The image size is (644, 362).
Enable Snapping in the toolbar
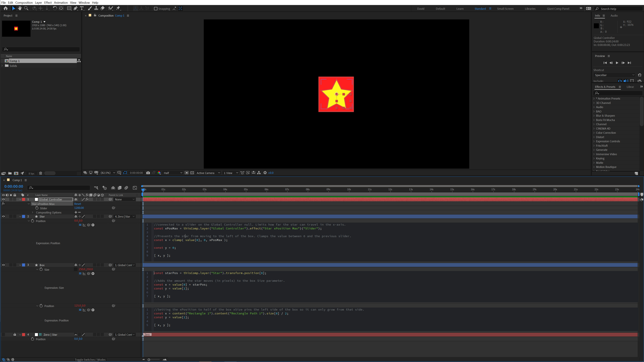pyautogui.click(x=156, y=9)
